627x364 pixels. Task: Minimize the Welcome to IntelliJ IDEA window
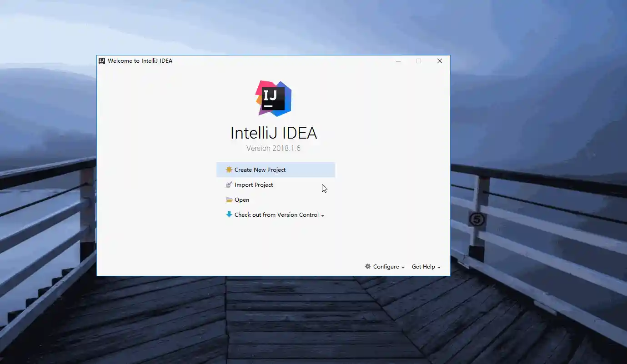398,61
